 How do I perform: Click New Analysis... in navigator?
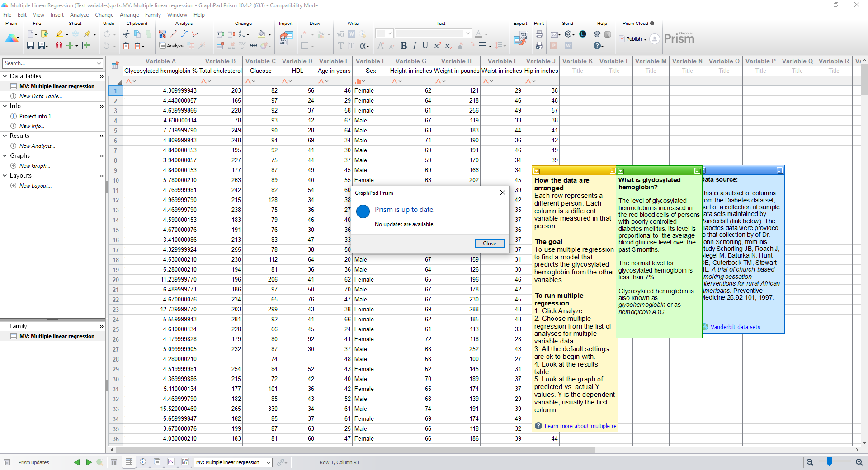click(37, 146)
